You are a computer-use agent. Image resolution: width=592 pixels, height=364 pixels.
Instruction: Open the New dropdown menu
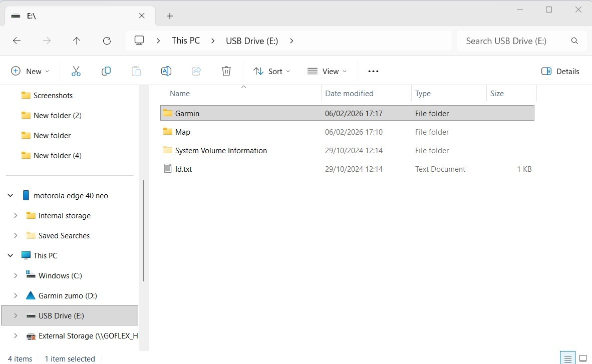coord(30,72)
